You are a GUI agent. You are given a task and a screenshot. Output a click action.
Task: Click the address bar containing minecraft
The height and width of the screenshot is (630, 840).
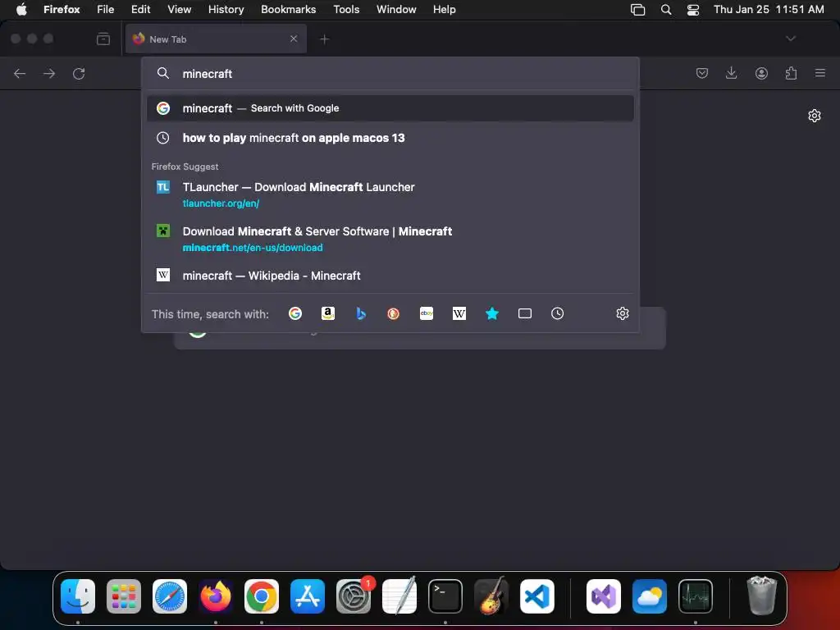[390, 73]
